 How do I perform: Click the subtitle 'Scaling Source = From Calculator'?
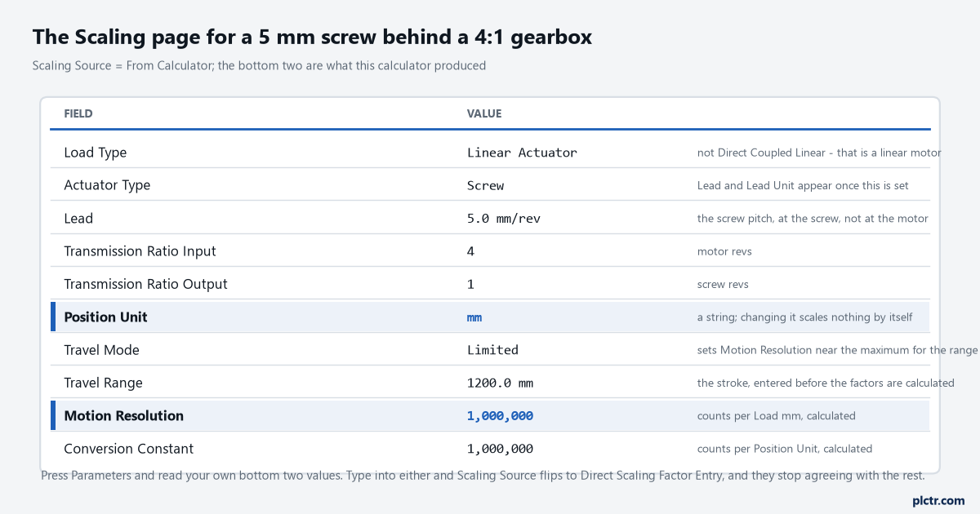[x=259, y=65]
